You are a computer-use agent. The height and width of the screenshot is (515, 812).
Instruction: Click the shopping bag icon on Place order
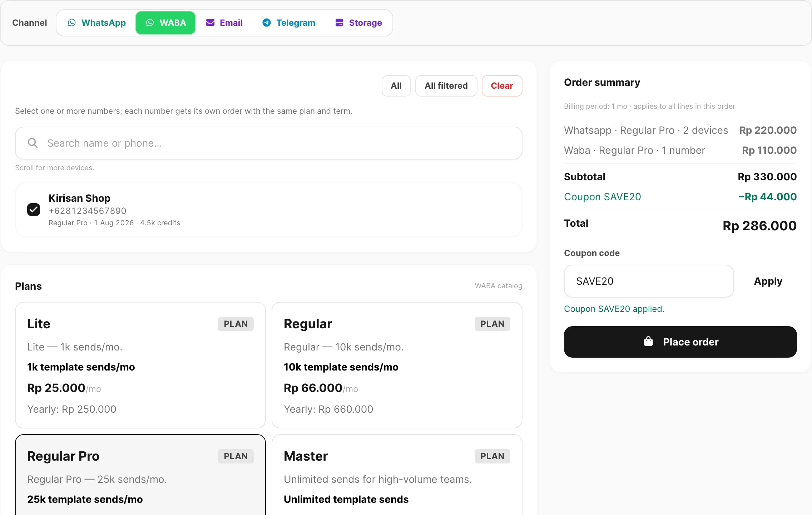648,342
